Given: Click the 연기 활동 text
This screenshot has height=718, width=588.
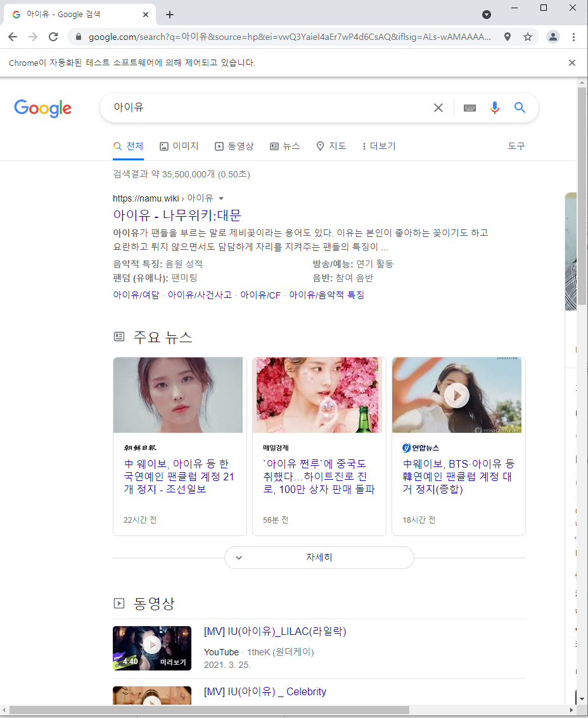Looking at the screenshot, I should click(374, 264).
